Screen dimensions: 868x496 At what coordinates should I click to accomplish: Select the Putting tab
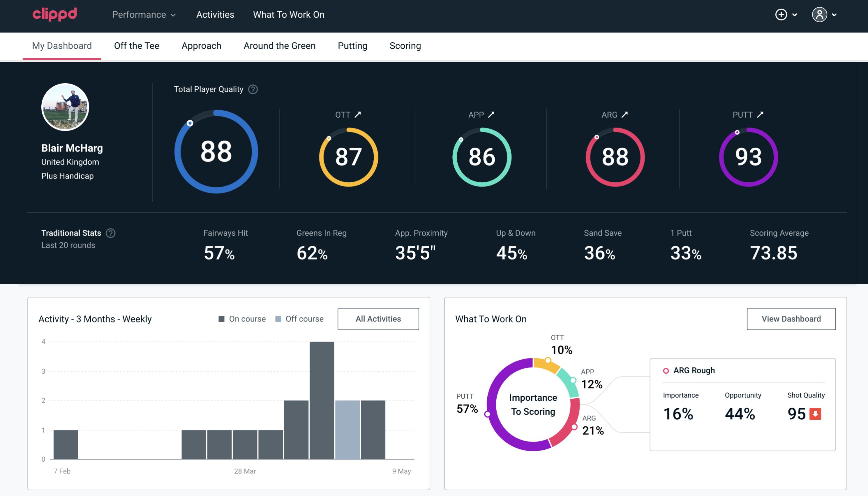coord(352,45)
